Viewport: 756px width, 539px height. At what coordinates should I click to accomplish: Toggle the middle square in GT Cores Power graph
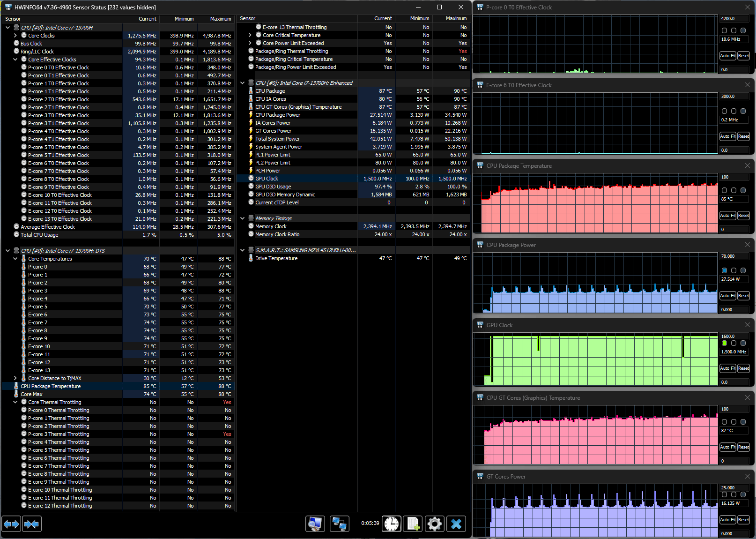click(x=734, y=494)
